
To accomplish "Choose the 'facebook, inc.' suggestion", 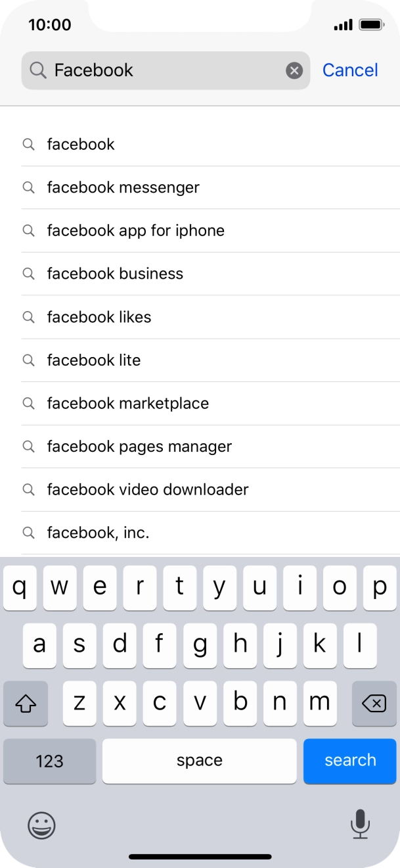I will tap(99, 533).
